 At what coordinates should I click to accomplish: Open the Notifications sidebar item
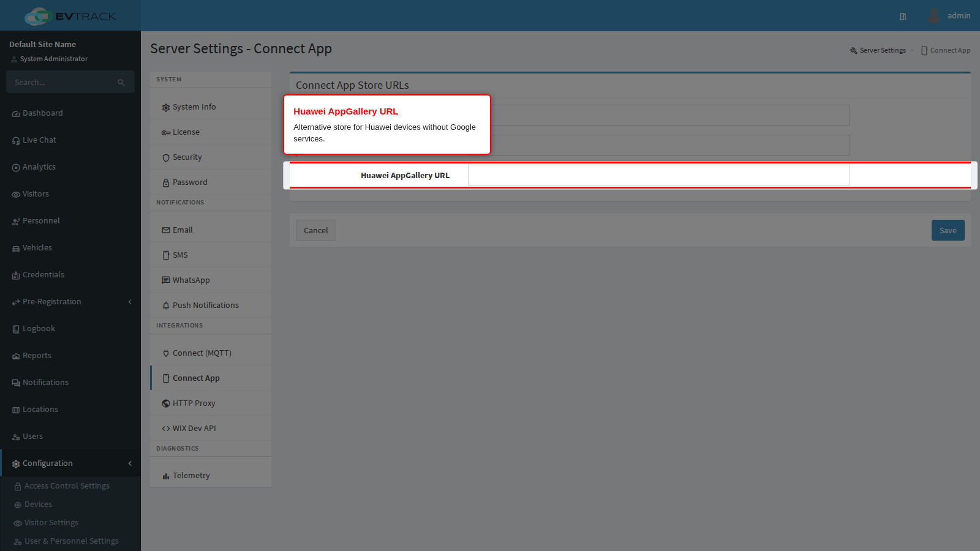[x=70, y=383]
